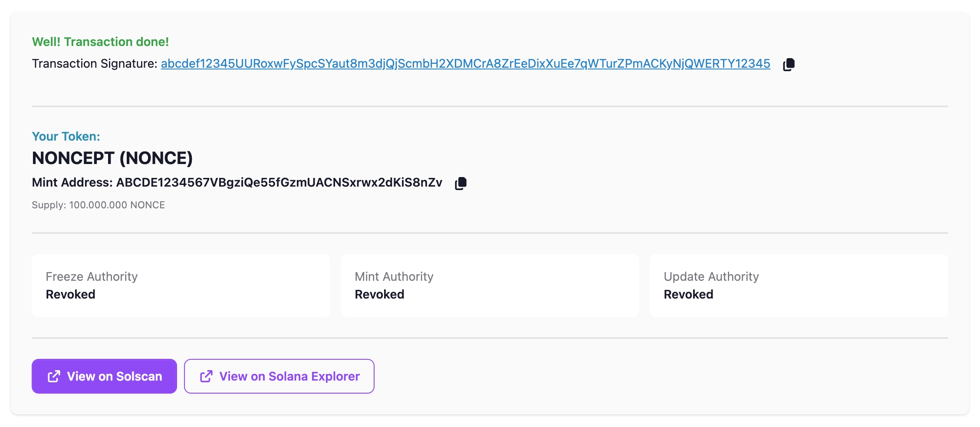Open the transaction signature hyperlink
Viewport: 980px width, 427px height.
coord(465,64)
